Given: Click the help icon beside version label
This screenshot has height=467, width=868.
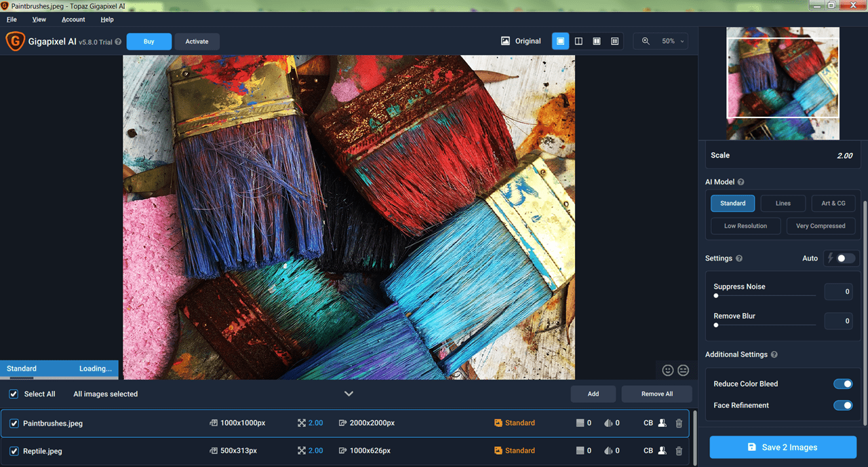Looking at the screenshot, I should click(x=118, y=41).
